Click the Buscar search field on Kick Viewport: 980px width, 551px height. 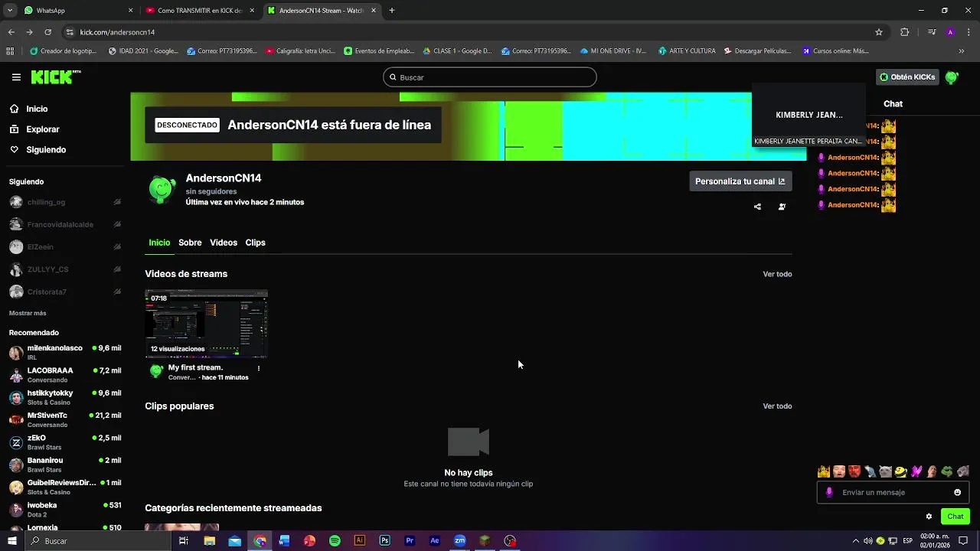pyautogui.click(x=490, y=77)
